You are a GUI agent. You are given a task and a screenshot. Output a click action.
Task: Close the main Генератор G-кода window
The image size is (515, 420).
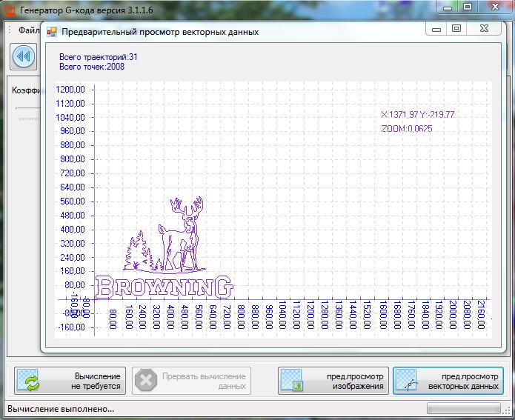495,7
